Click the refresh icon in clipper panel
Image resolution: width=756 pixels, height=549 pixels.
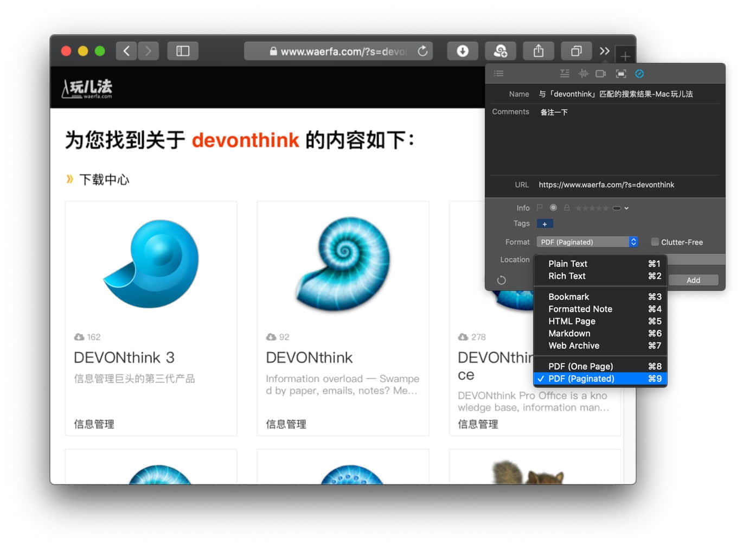pos(501,280)
